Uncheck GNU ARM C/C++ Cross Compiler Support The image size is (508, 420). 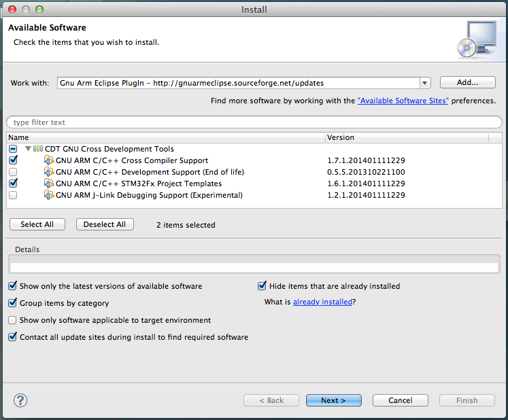[x=13, y=160]
